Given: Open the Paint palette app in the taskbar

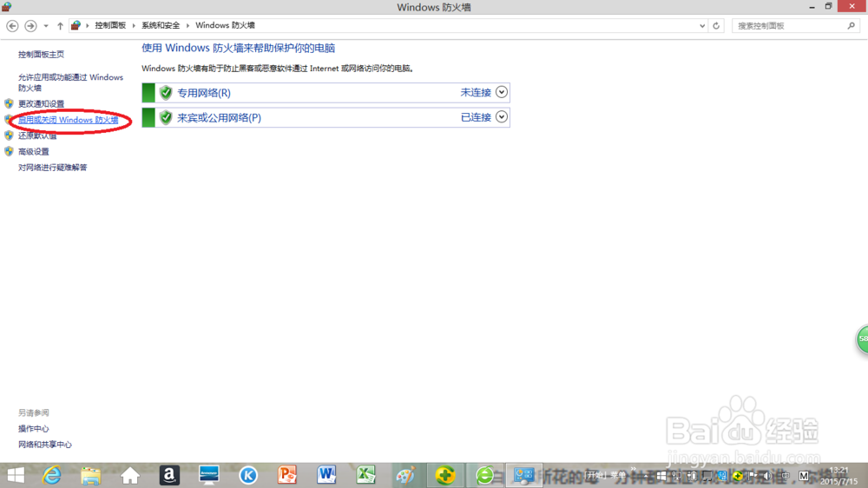Looking at the screenshot, I should (x=405, y=475).
